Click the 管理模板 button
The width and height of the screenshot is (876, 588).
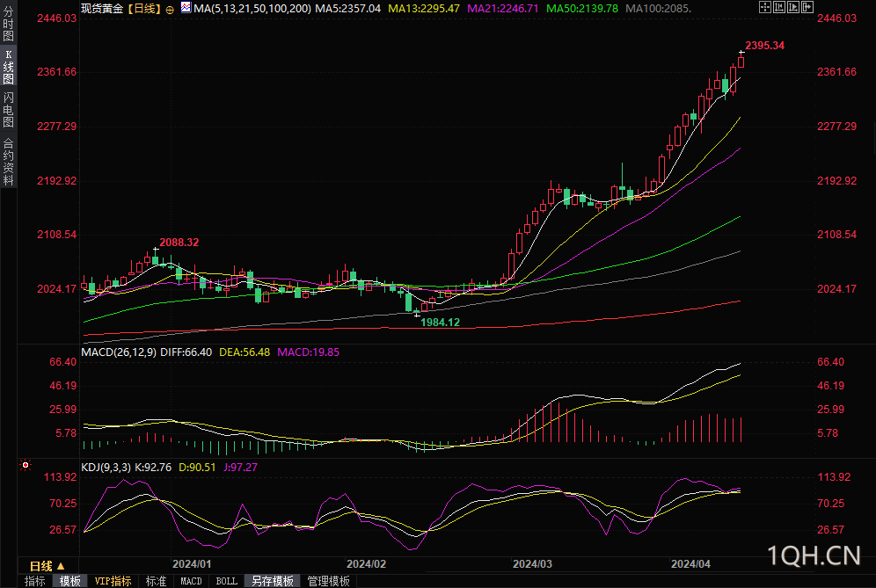pos(329,581)
